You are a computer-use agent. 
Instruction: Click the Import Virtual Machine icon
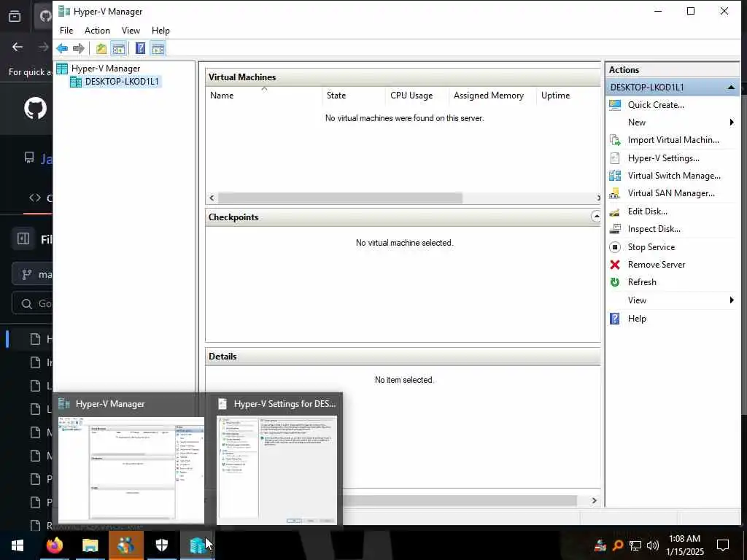coord(615,140)
